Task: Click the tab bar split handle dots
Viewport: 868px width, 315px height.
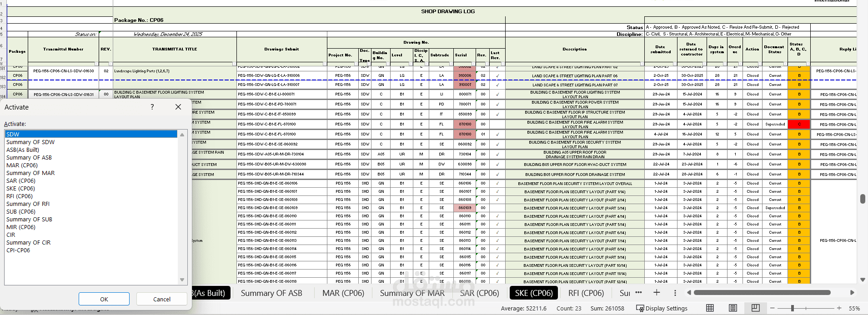Action: 675,293
